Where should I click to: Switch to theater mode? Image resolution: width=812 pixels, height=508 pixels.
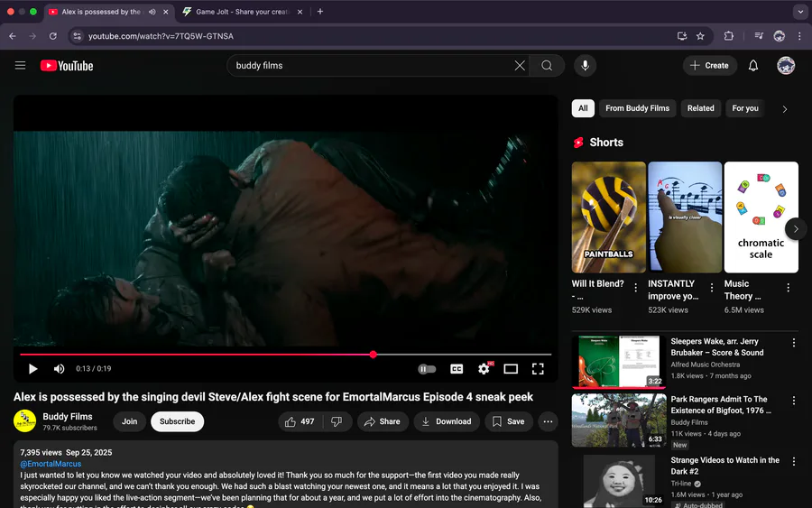pos(511,369)
